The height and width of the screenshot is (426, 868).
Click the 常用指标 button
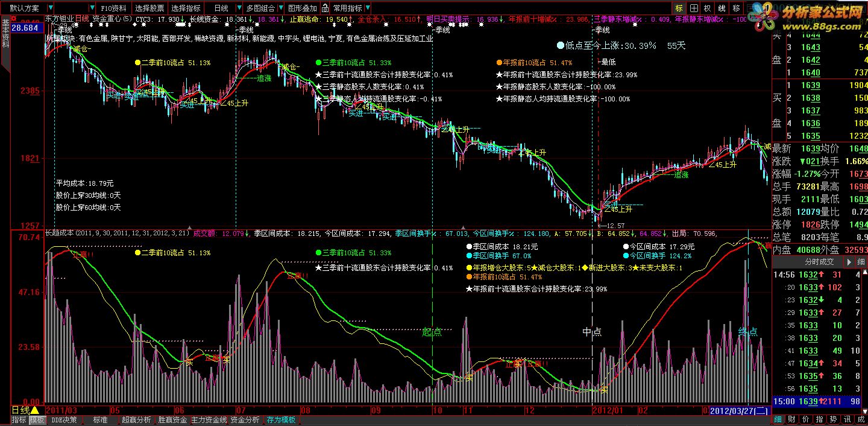click(347, 8)
